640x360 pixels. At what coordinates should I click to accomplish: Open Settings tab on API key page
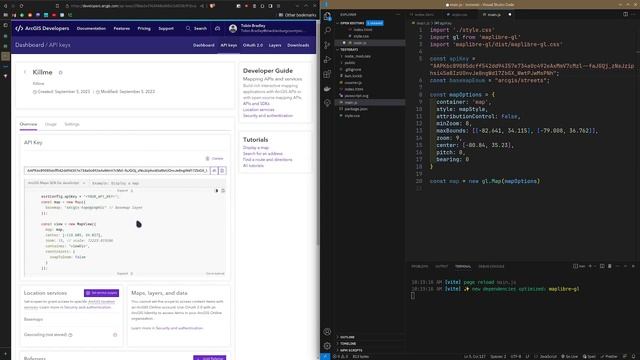(72, 124)
